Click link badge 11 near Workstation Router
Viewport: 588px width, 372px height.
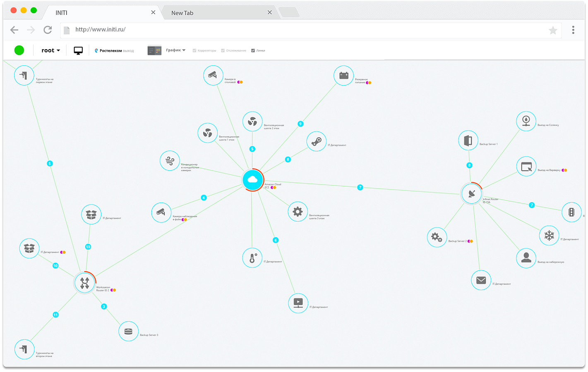click(x=55, y=315)
